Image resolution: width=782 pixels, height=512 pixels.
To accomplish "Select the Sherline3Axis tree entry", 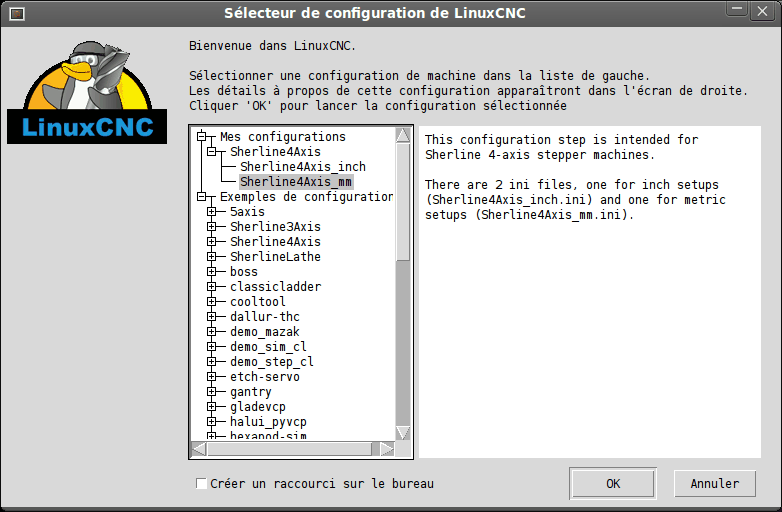I will coord(275,226).
